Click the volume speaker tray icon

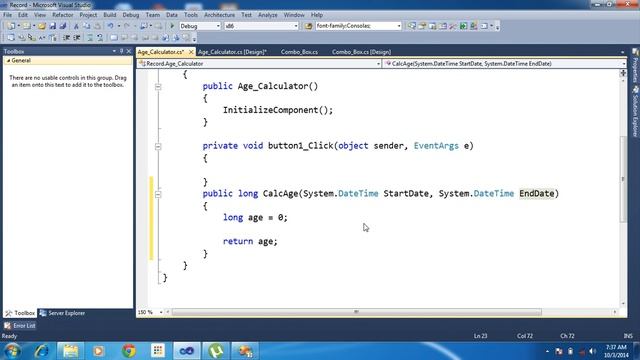592,351
